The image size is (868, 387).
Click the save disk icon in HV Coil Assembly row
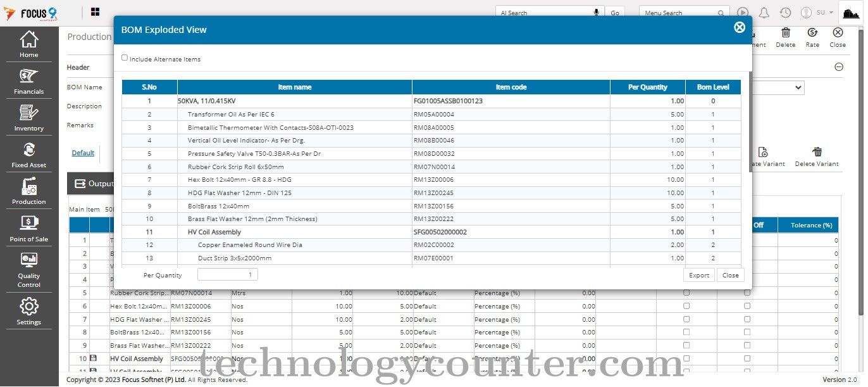click(x=93, y=358)
